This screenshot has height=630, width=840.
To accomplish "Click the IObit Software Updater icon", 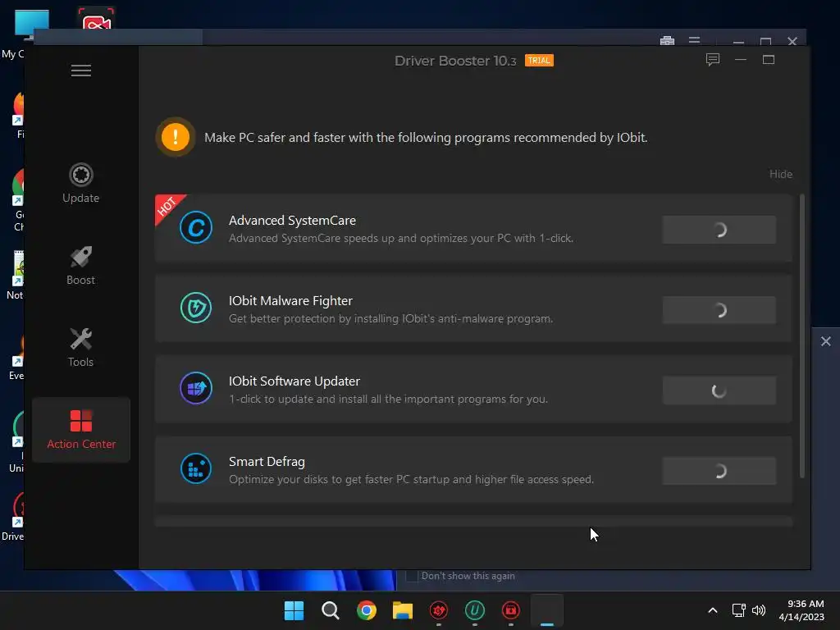I will coord(196,388).
